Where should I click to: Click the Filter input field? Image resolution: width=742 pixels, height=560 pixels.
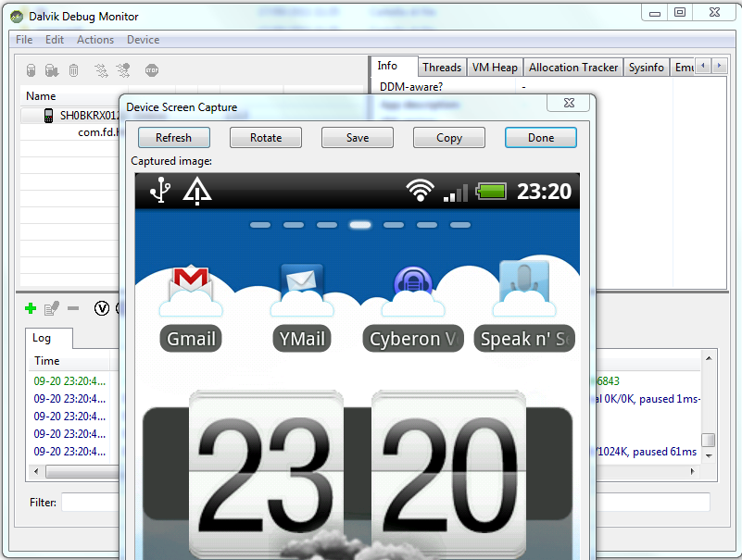coord(385,502)
